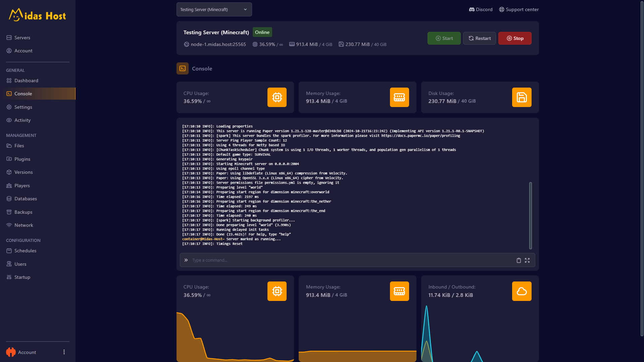This screenshot has height=362, width=644.
Task: Click the Network wifi icon
Action: click(x=9, y=225)
